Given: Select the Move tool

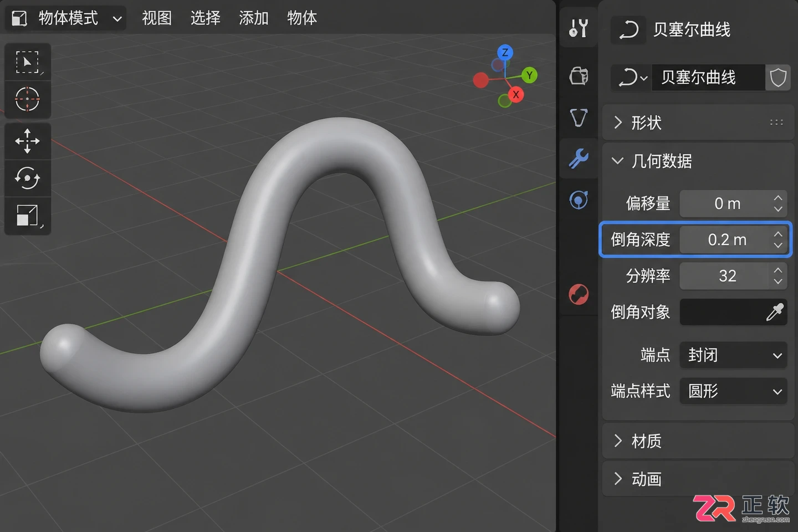Looking at the screenshot, I should 27,141.
